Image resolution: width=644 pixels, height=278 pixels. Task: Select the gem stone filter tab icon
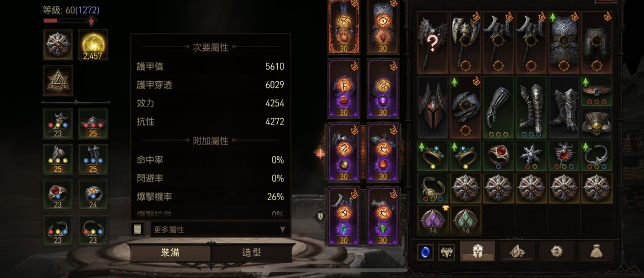pyautogui.click(x=517, y=251)
